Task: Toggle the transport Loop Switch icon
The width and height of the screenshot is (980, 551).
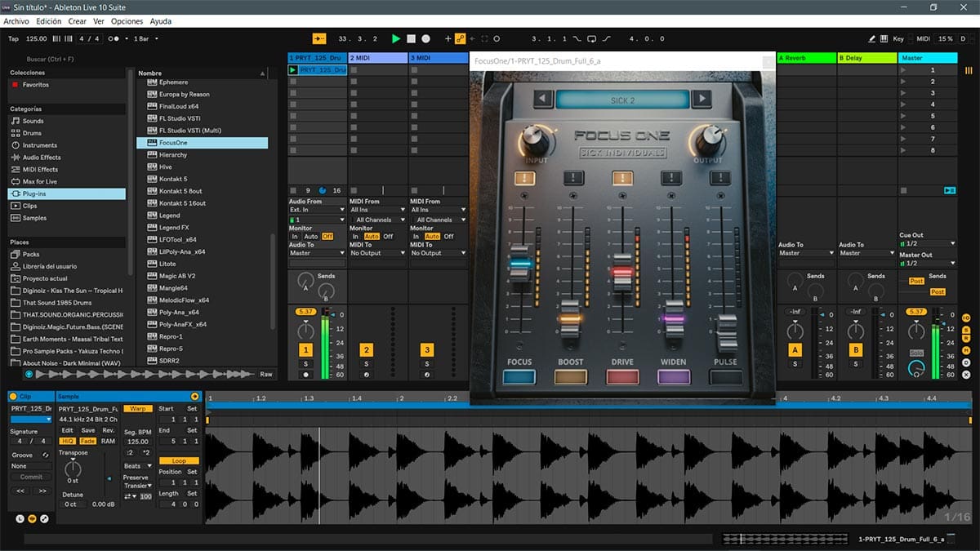Action: [592, 38]
